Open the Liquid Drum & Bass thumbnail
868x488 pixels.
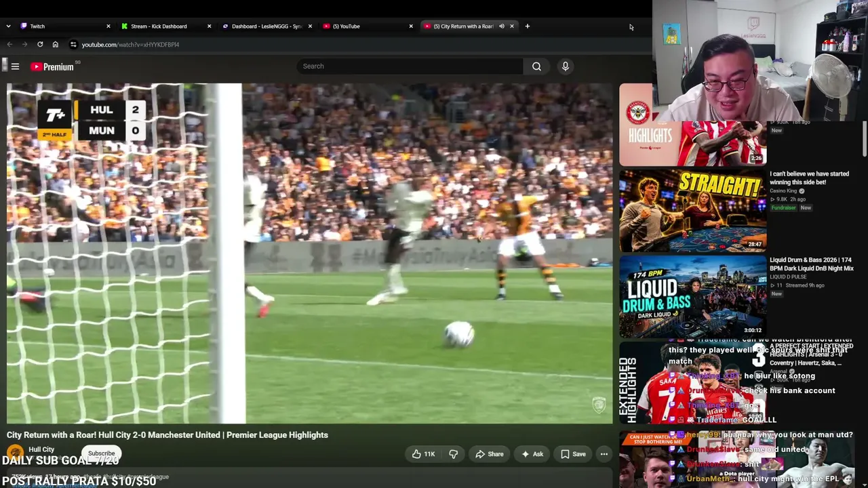point(693,297)
